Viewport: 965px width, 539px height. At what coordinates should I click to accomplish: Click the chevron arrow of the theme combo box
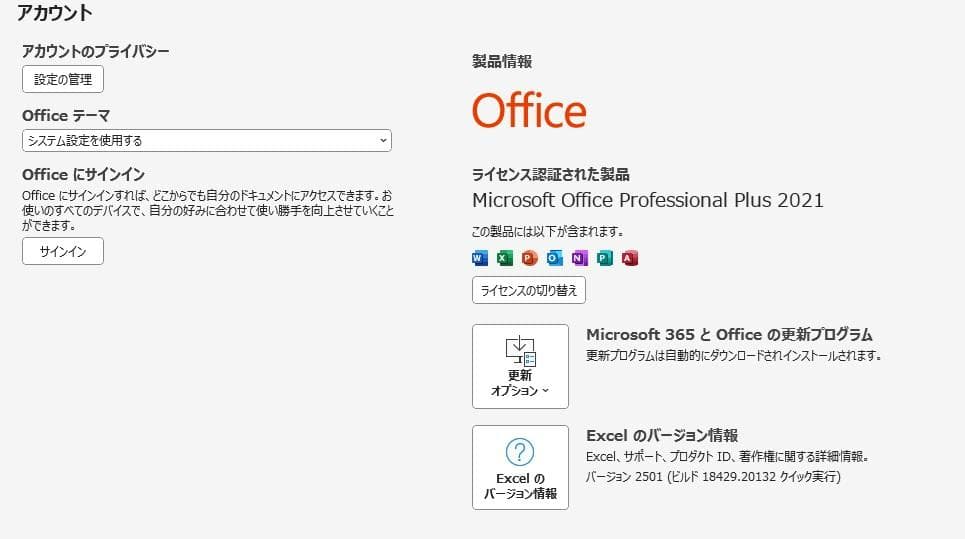[x=384, y=141]
